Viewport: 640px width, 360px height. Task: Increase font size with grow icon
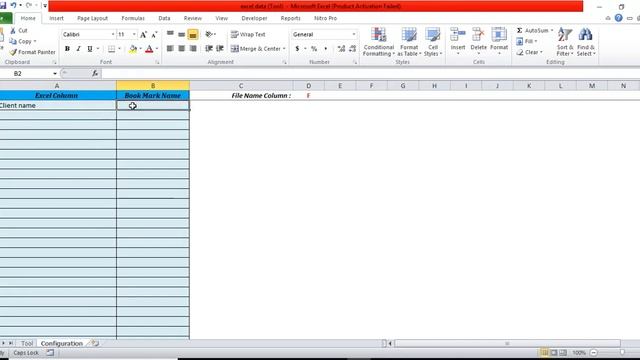click(x=143, y=35)
